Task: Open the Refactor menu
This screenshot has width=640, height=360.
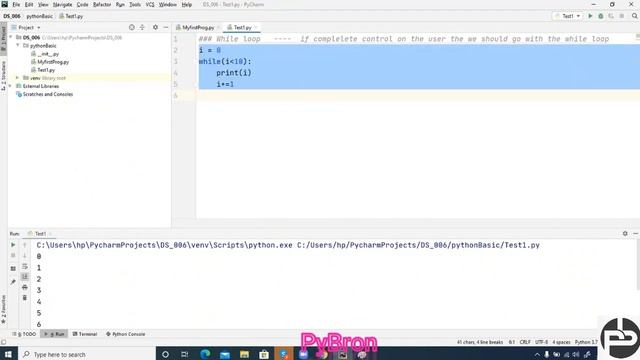Action: (102, 4)
